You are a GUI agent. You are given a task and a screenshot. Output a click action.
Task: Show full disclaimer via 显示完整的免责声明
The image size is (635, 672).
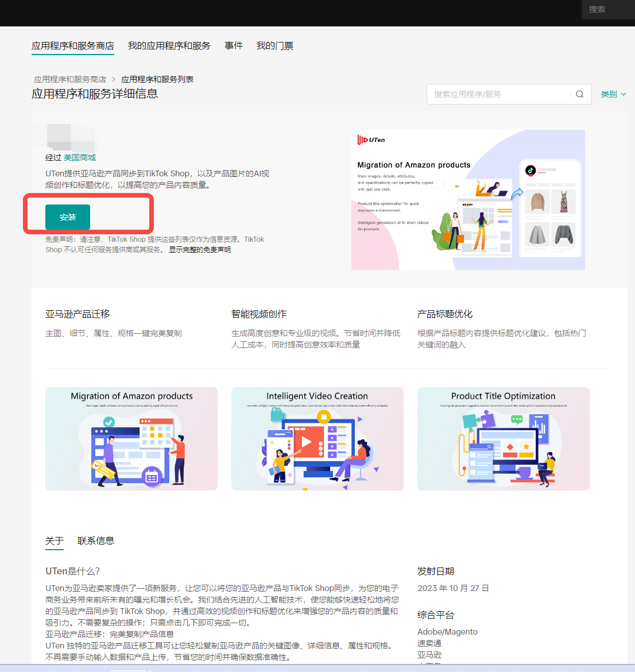tap(200, 250)
